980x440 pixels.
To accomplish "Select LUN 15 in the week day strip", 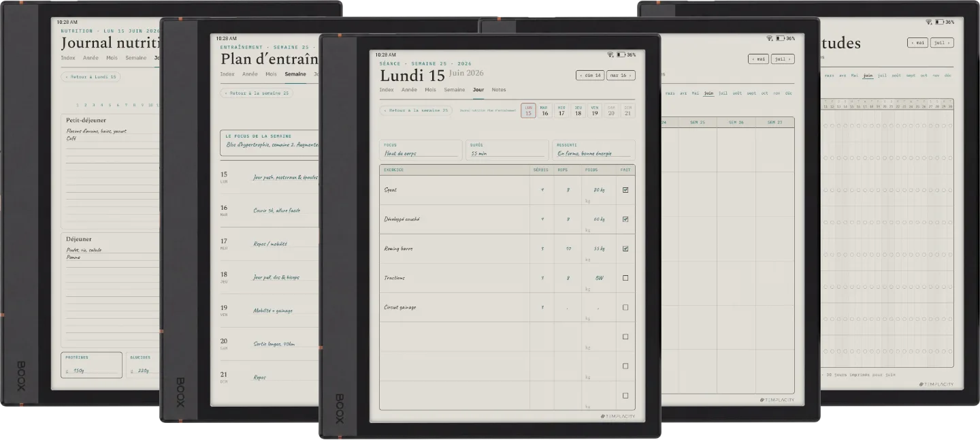I will pyautogui.click(x=528, y=110).
